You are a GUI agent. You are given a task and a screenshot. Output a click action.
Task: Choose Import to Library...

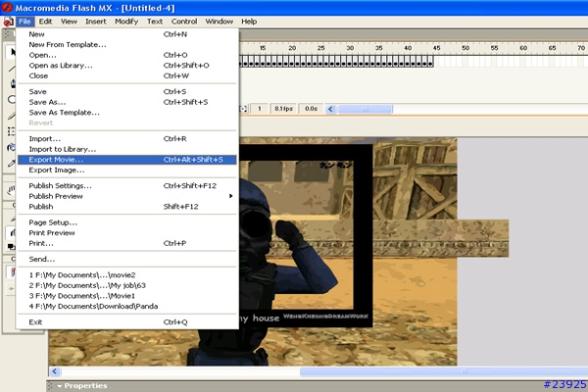[x=127, y=149]
